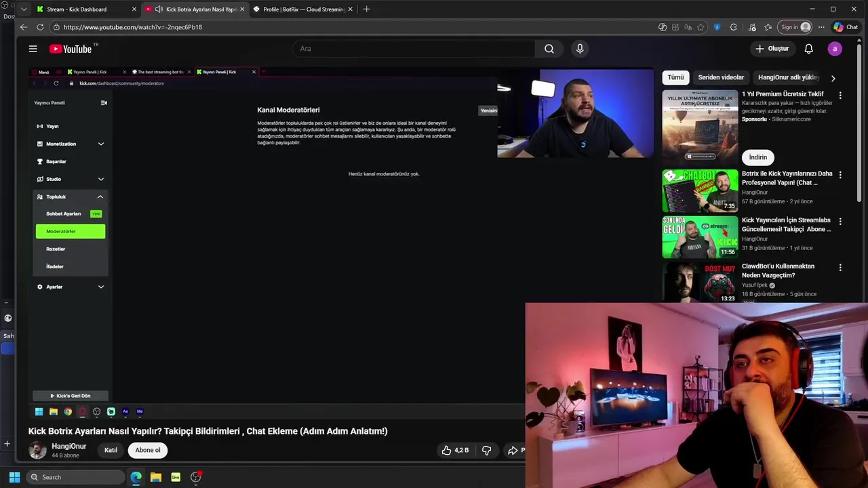
Task: Open Copilot Chat button in browser
Action: coord(846,27)
